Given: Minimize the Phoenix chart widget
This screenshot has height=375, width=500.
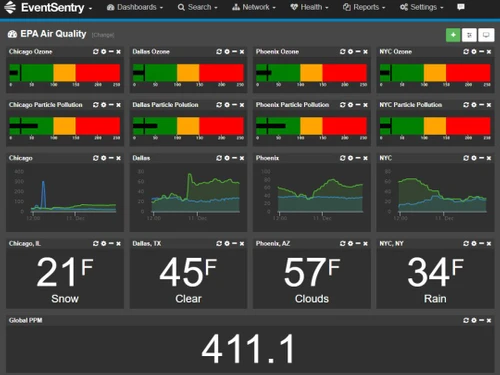Looking at the screenshot, I should (x=358, y=158).
